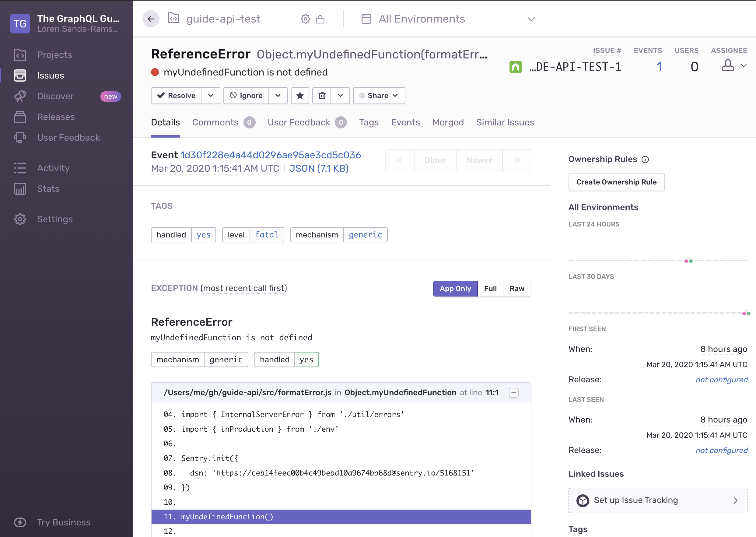Switch to the Similar Issues tab

pyautogui.click(x=505, y=122)
